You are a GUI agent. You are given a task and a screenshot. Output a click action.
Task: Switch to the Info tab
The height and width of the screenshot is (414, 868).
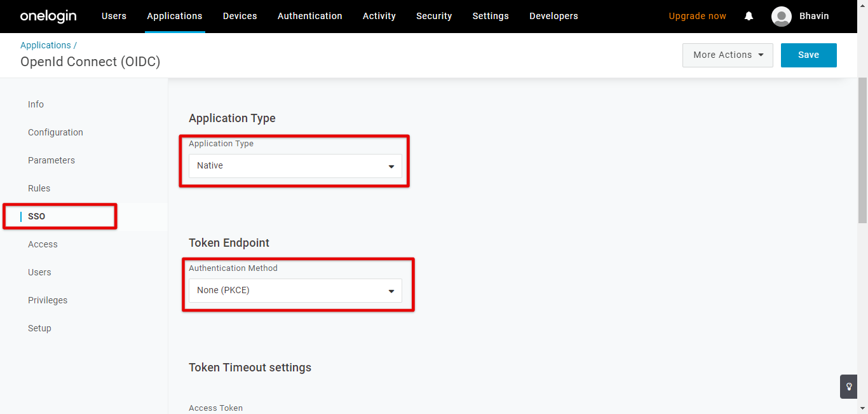coord(36,104)
